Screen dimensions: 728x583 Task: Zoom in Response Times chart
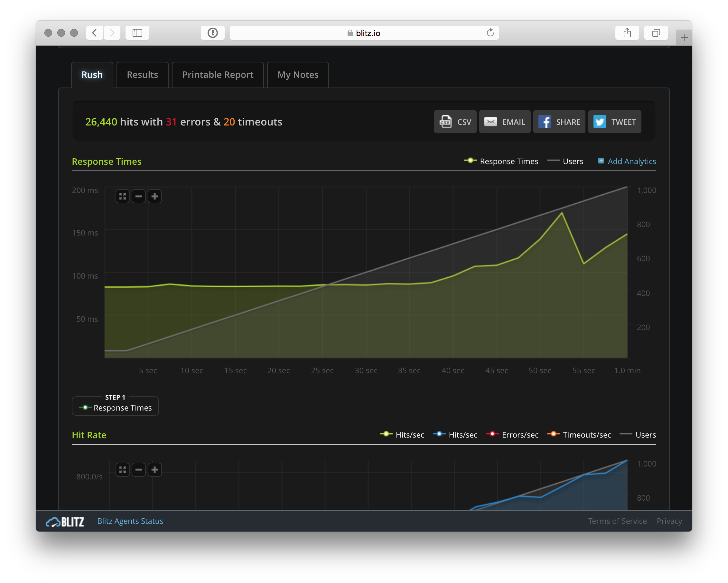pos(155,197)
